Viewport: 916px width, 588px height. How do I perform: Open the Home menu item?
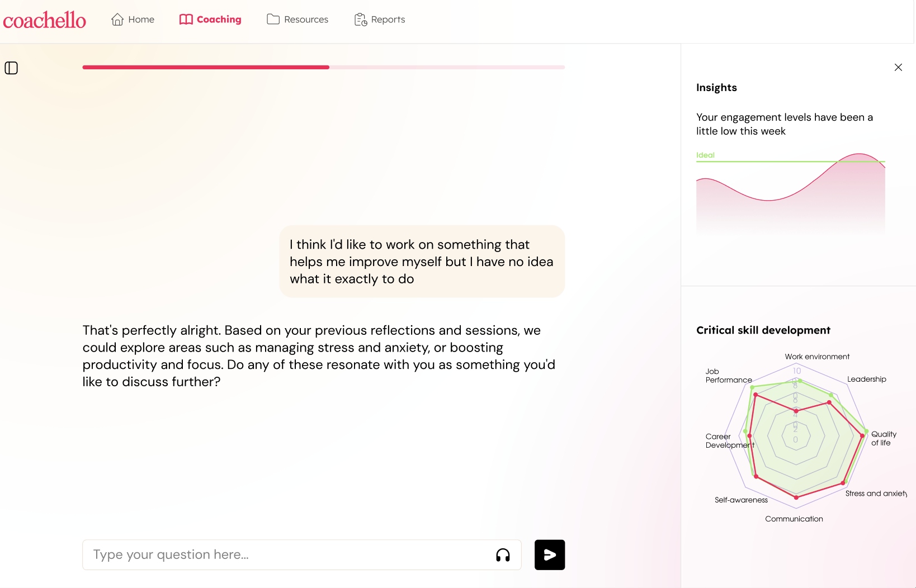[x=141, y=20]
